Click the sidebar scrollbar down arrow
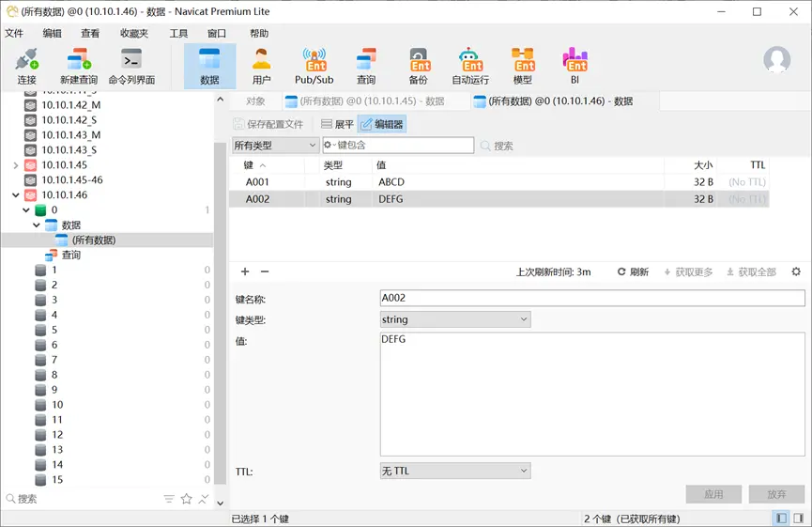This screenshot has width=812, height=527. click(220, 503)
